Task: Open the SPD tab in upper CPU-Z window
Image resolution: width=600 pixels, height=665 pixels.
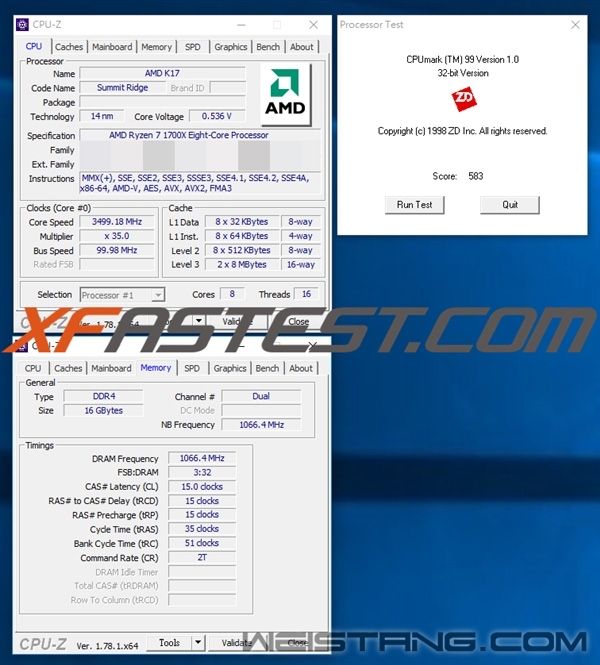Action: (x=193, y=47)
